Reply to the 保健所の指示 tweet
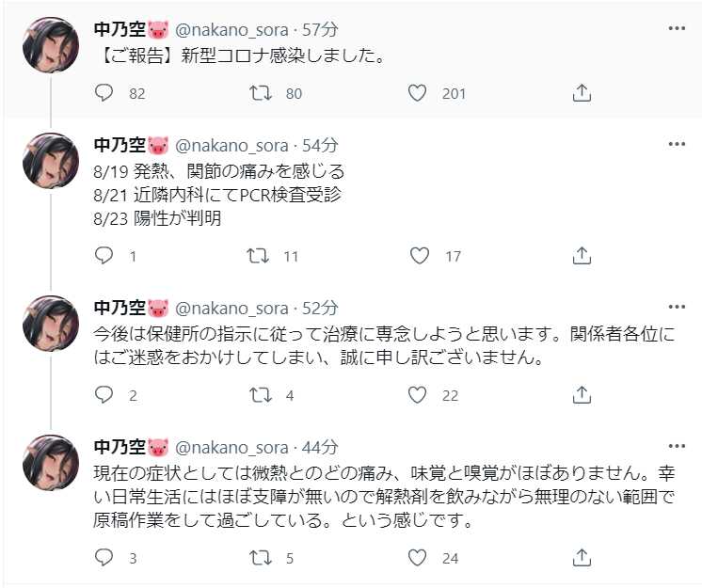 (x=104, y=395)
